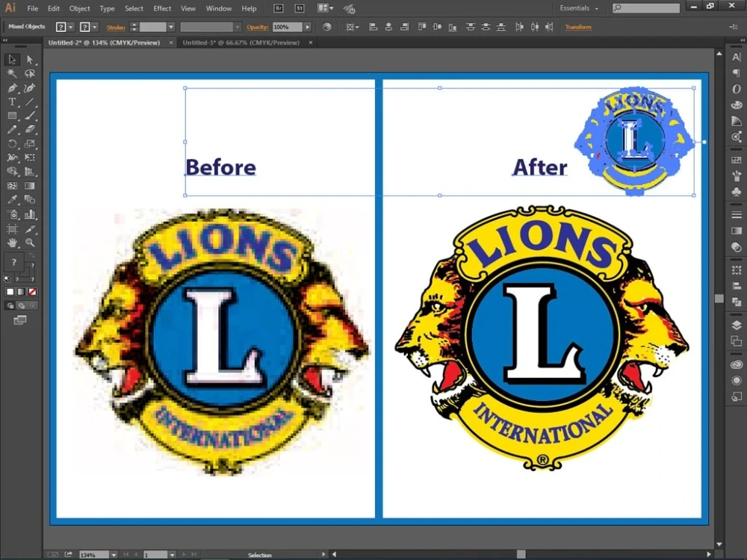Open the Recolor Artwork button
The height and width of the screenshot is (560, 747).
pyautogui.click(x=327, y=27)
